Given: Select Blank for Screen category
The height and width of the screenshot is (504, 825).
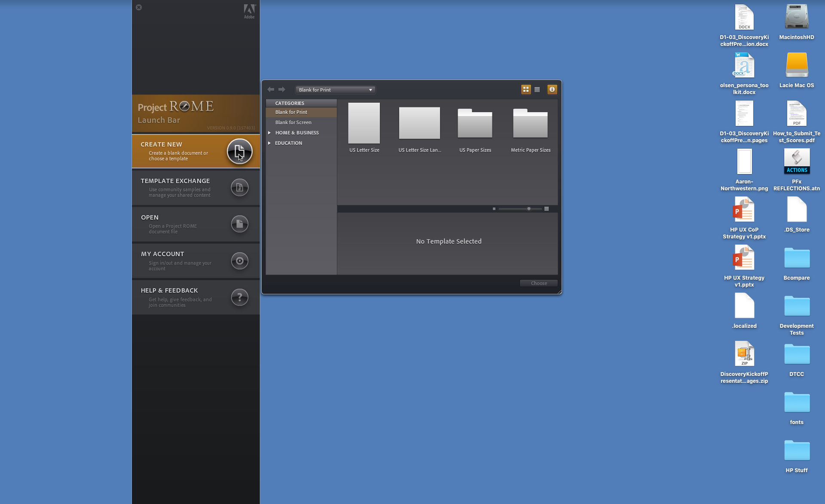Looking at the screenshot, I should [x=293, y=122].
